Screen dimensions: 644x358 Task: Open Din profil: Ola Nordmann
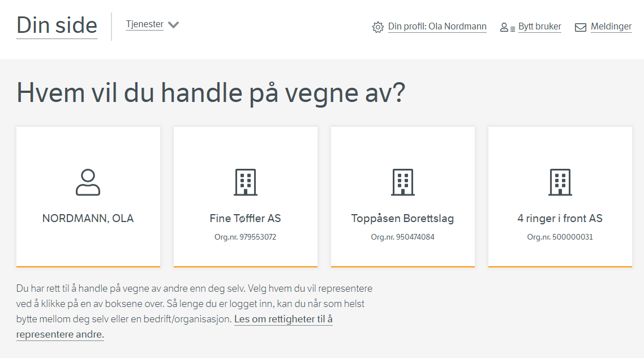pyautogui.click(x=437, y=27)
